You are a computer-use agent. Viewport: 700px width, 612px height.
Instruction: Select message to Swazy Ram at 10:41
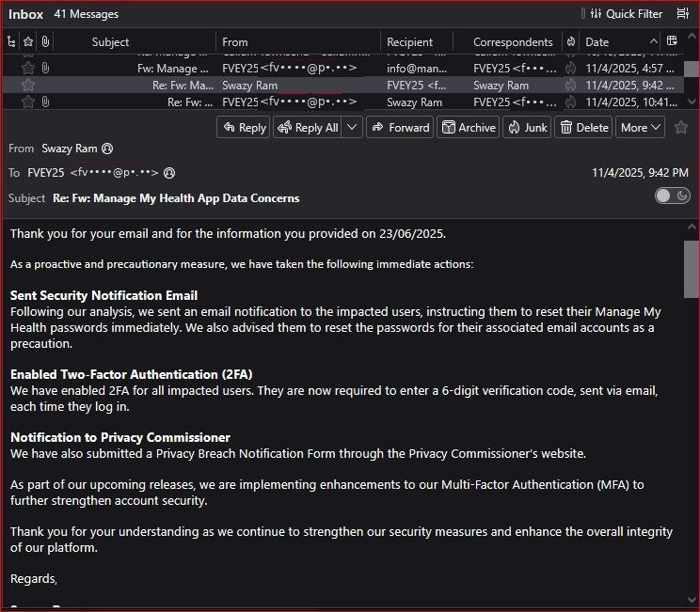point(342,102)
